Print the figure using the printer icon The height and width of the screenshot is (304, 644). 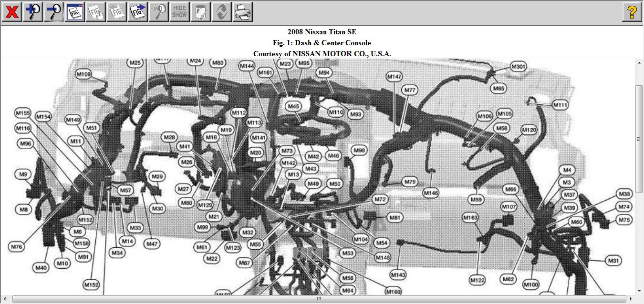243,12
